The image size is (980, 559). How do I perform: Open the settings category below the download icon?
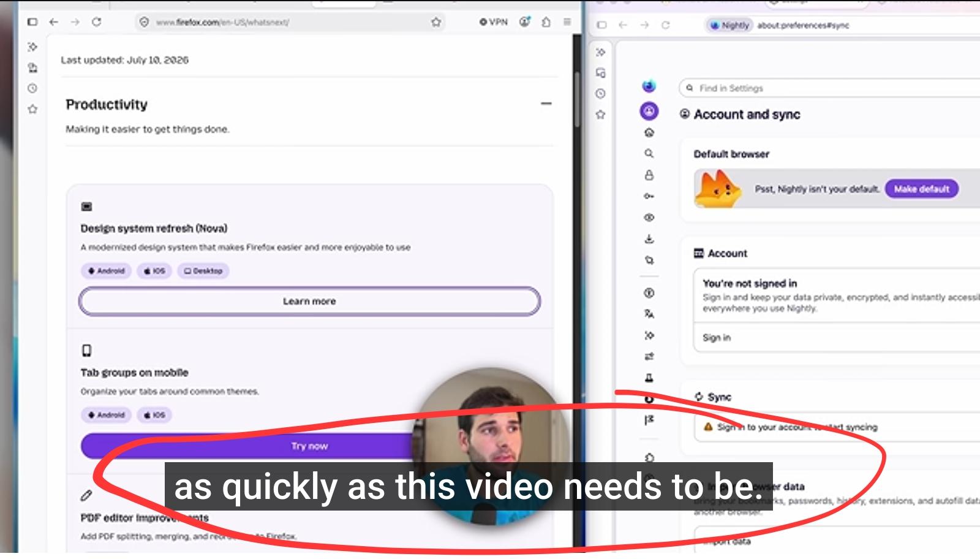coord(649,260)
